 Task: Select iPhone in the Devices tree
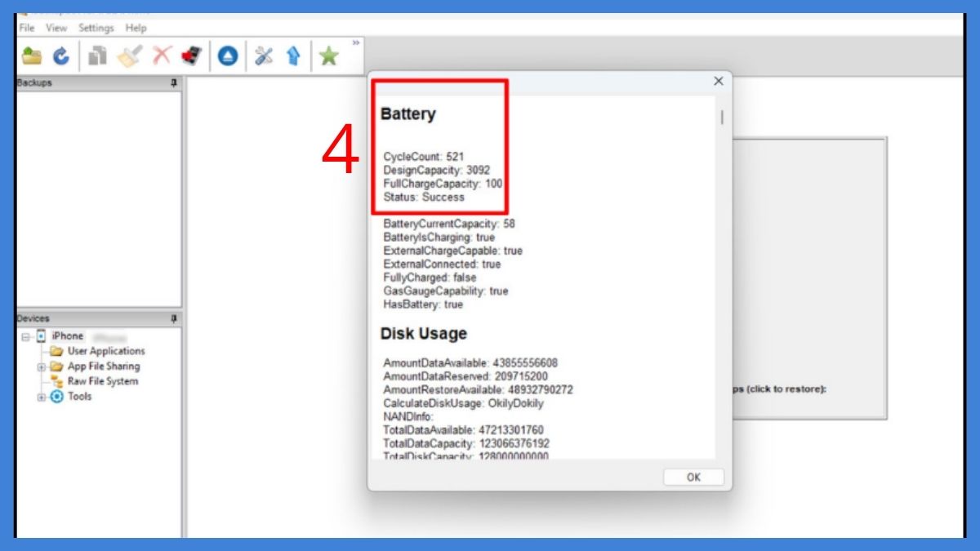(x=68, y=336)
